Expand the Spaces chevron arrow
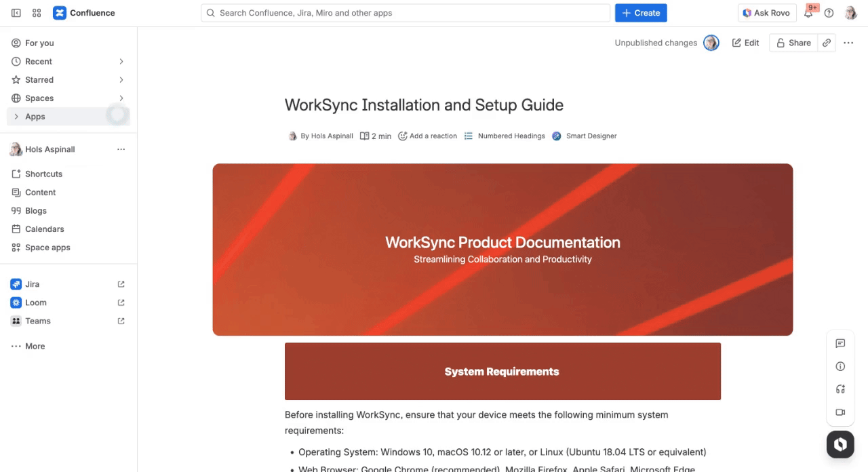The height and width of the screenshot is (472, 868). click(x=121, y=98)
